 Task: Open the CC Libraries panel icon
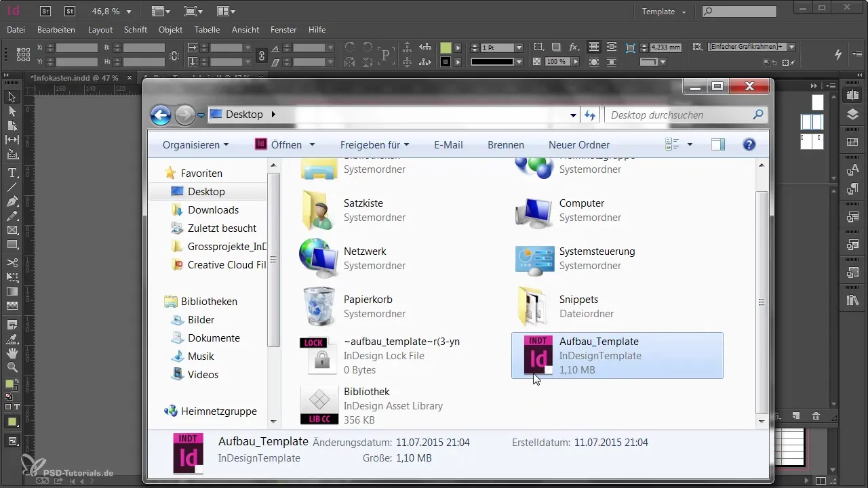[852, 300]
